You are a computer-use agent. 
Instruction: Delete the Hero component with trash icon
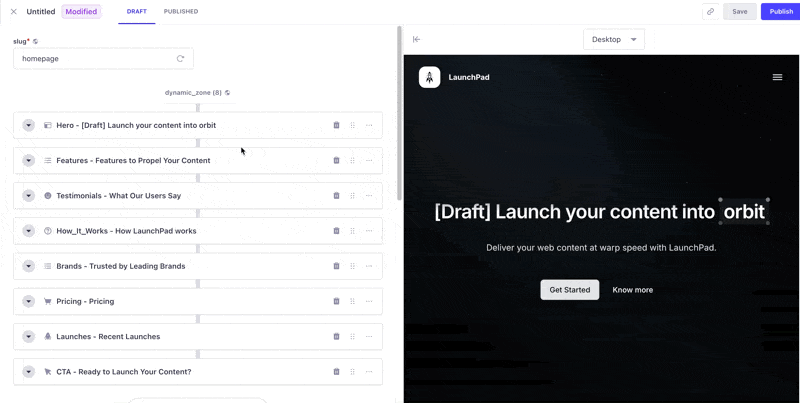point(336,125)
